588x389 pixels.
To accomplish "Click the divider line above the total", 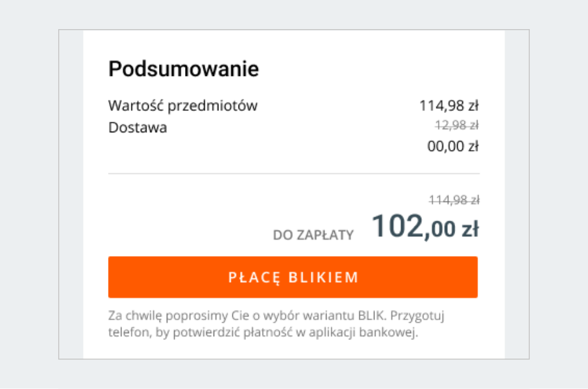I will click(293, 172).
